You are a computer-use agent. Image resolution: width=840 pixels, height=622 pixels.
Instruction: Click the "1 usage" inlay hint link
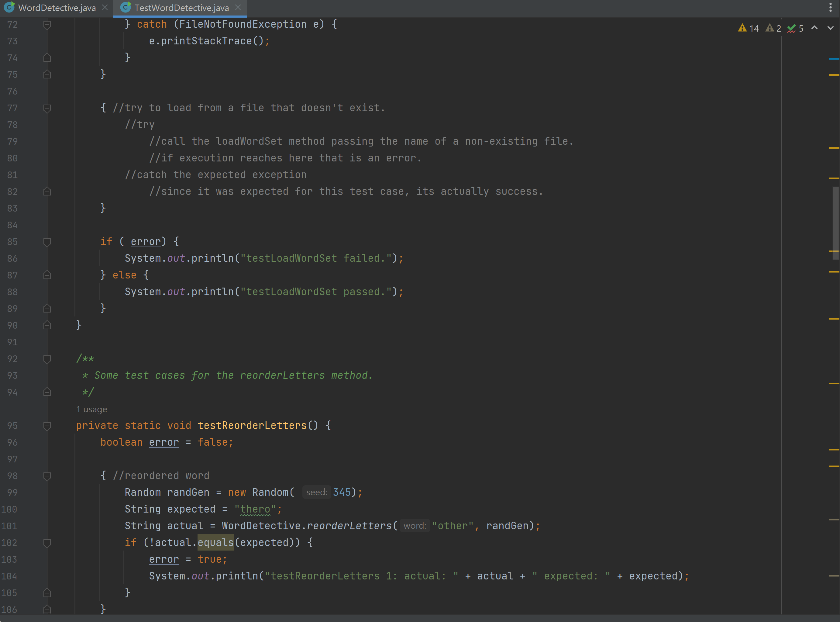[92, 409]
